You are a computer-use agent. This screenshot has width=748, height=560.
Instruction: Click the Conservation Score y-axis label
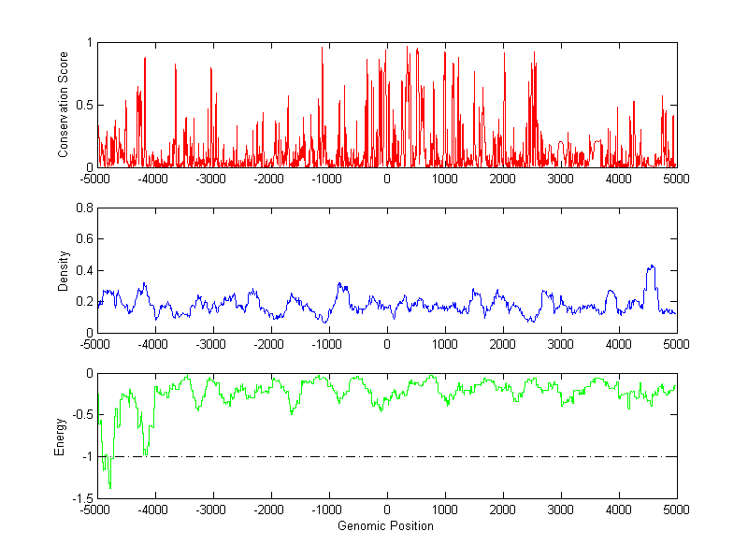tap(63, 104)
